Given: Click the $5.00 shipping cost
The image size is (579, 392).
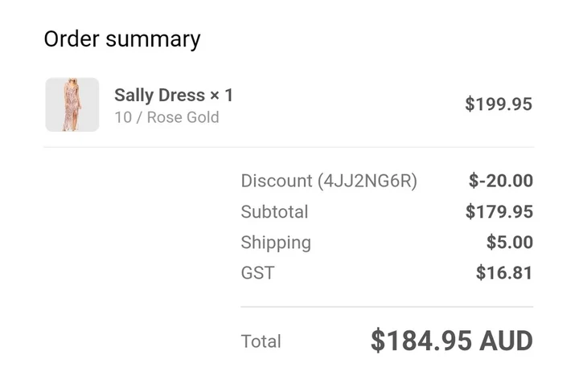Looking at the screenshot, I should click(x=510, y=243).
